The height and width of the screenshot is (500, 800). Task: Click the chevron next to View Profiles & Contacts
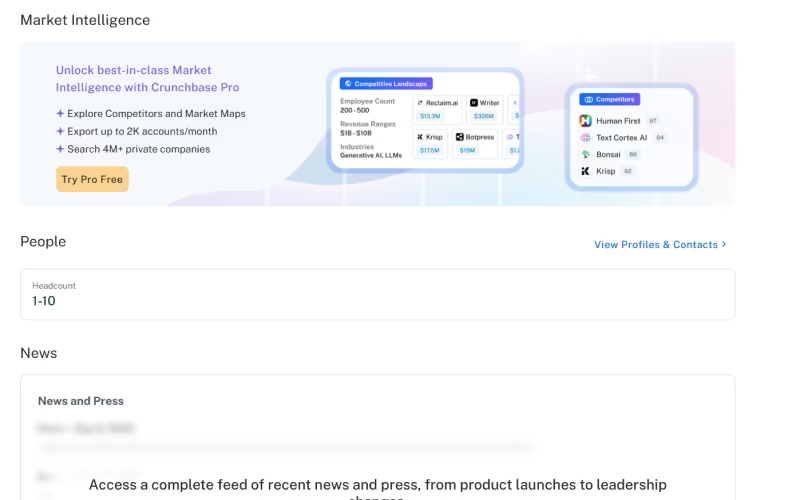(723, 244)
